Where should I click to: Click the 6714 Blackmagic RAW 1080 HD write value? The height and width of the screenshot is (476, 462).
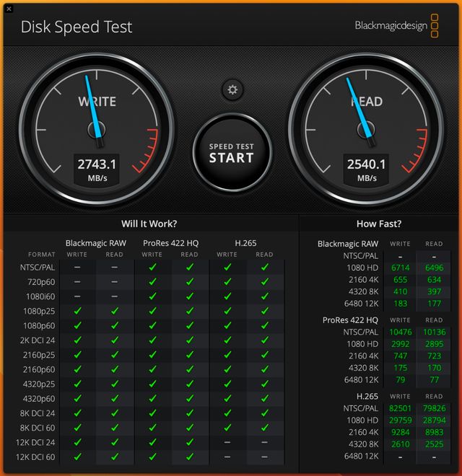[400, 268]
